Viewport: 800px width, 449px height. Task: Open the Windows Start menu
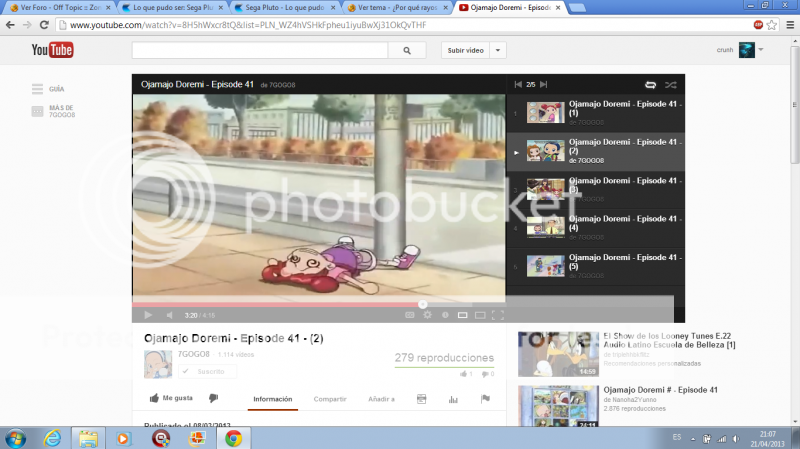(x=15, y=438)
